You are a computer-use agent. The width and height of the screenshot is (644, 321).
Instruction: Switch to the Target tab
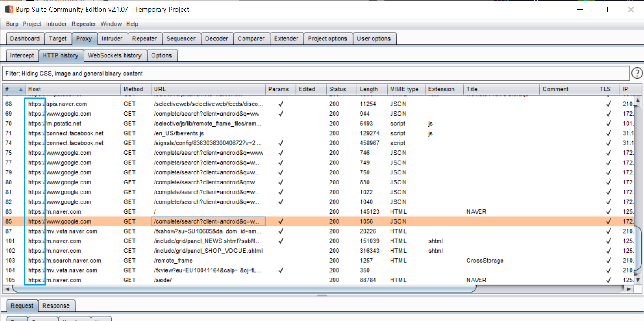[x=58, y=38]
